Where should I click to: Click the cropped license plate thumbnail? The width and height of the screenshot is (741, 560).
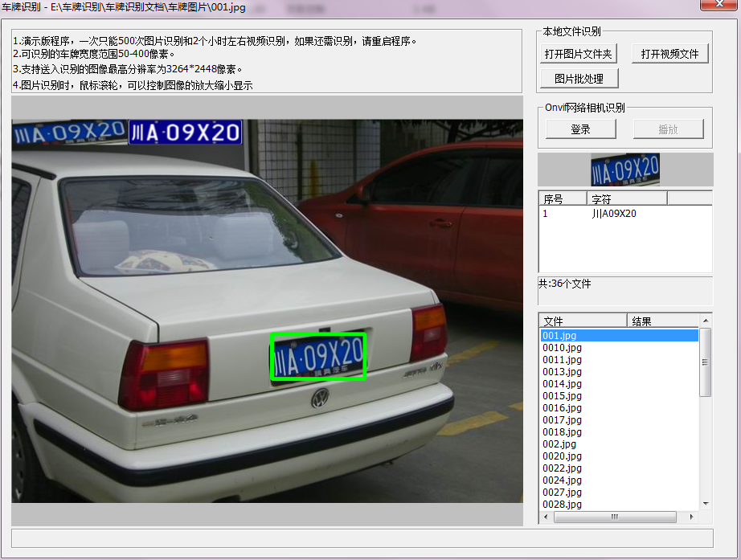pyautogui.click(x=624, y=170)
